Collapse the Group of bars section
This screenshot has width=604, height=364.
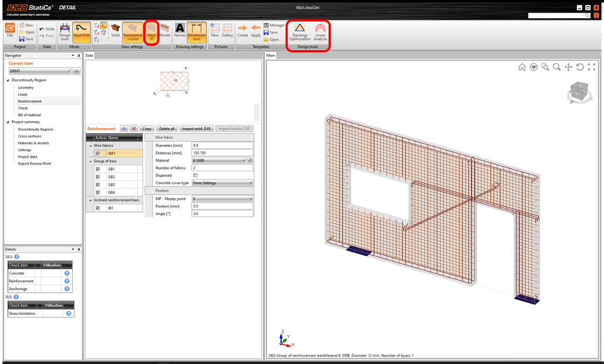pyautogui.click(x=91, y=161)
